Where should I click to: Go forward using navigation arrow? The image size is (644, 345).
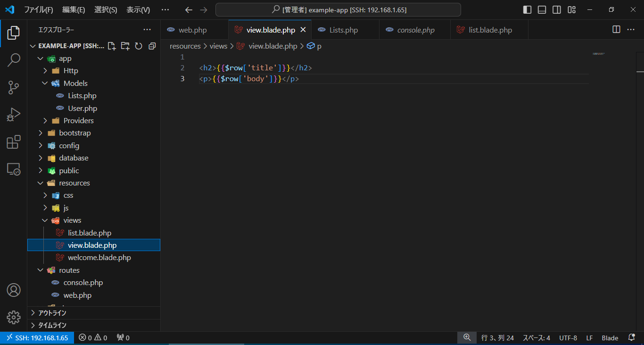[x=204, y=10]
